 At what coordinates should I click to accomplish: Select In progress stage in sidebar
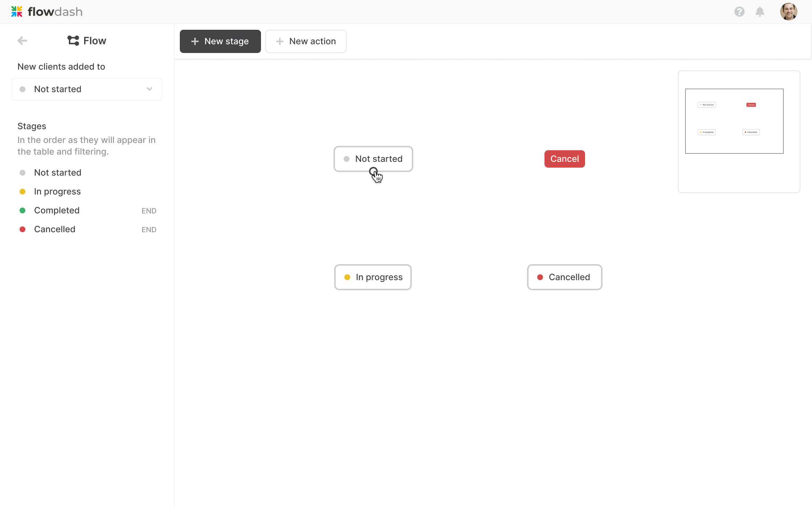tap(57, 192)
